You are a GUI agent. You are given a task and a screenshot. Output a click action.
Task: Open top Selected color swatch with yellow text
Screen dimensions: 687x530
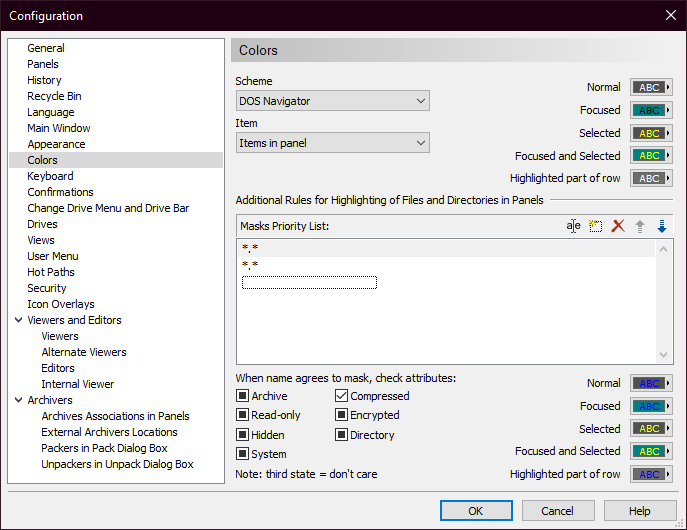pos(651,133)
